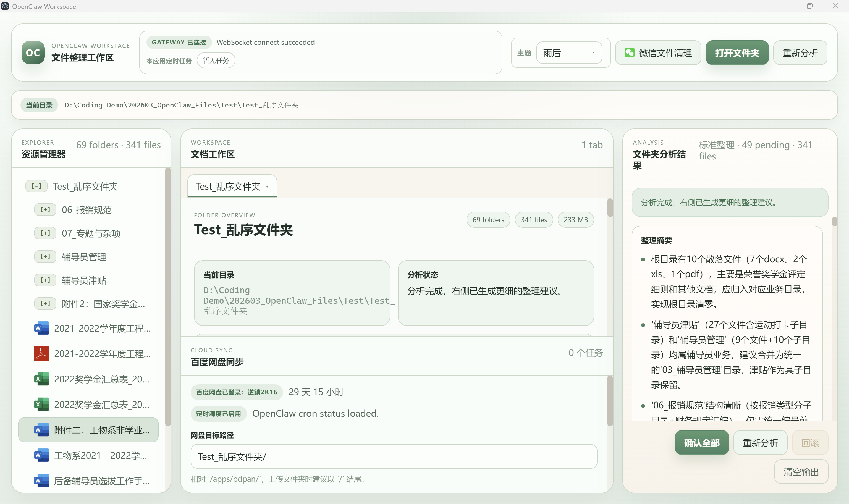Image resolution: width=849 pixels, height=504 pixels.
Task: Click the resource explorer vertical scrollbar
Action: point(168,297)
